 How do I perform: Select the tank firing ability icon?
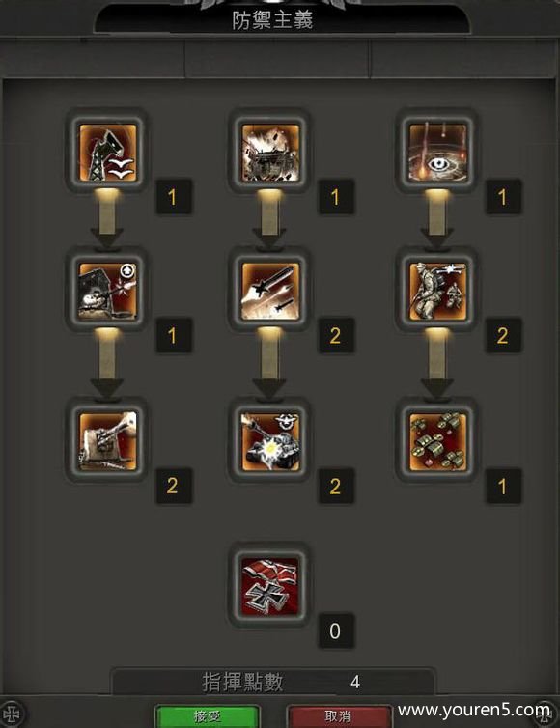270,440
